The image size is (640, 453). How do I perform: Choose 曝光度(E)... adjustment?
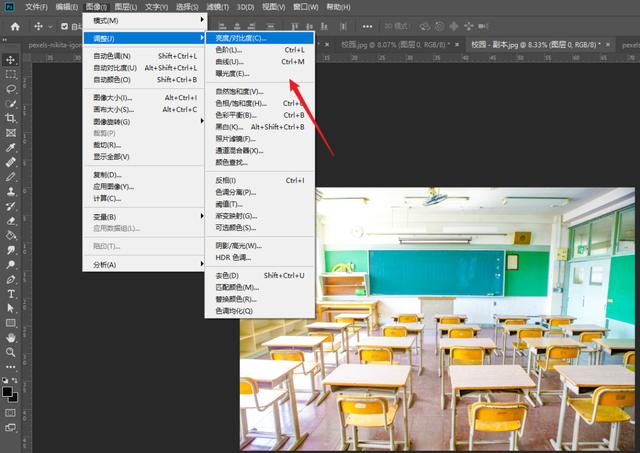click(260, 73)
